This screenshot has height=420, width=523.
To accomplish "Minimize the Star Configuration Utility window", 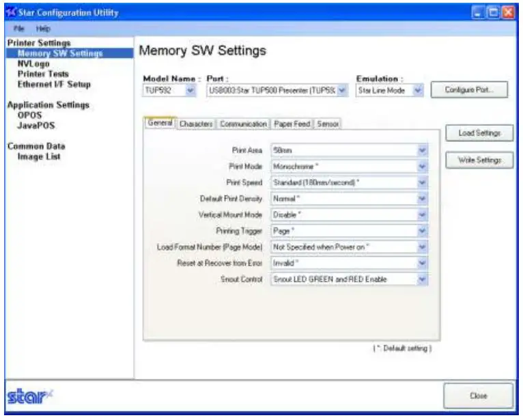I will point(478,13).
